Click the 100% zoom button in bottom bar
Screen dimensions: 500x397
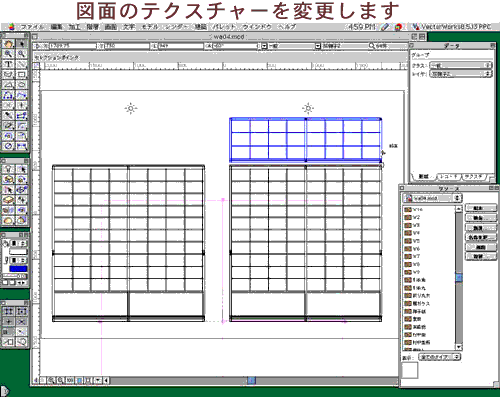coord(70,380)
